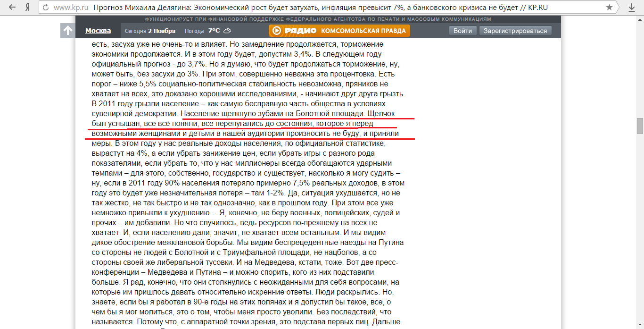The height and width of the screenshot is (329, 644).
Task: Click the text 'В 2011 году грызли население'
Action: pos(145,104)
